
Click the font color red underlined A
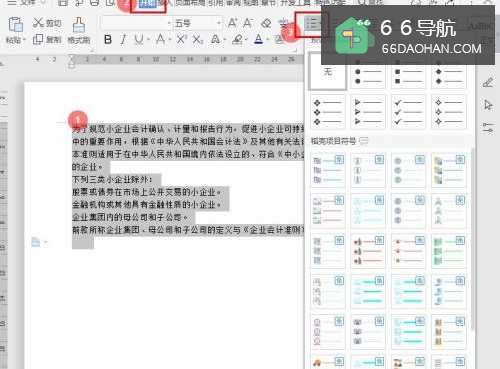[x=259, y=40]
